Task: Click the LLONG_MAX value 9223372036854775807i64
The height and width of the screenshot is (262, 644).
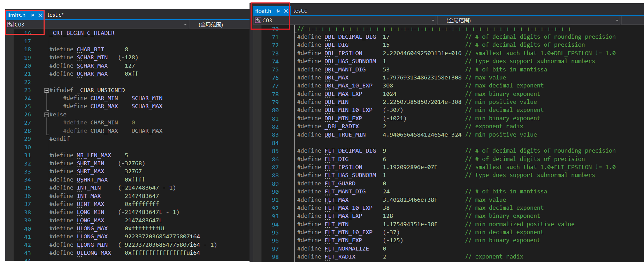Action: click(162, 237)
